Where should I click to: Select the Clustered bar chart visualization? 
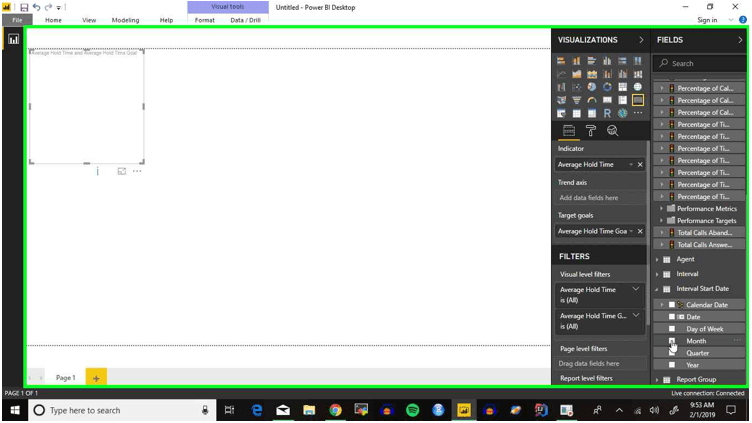coord(592,61)
